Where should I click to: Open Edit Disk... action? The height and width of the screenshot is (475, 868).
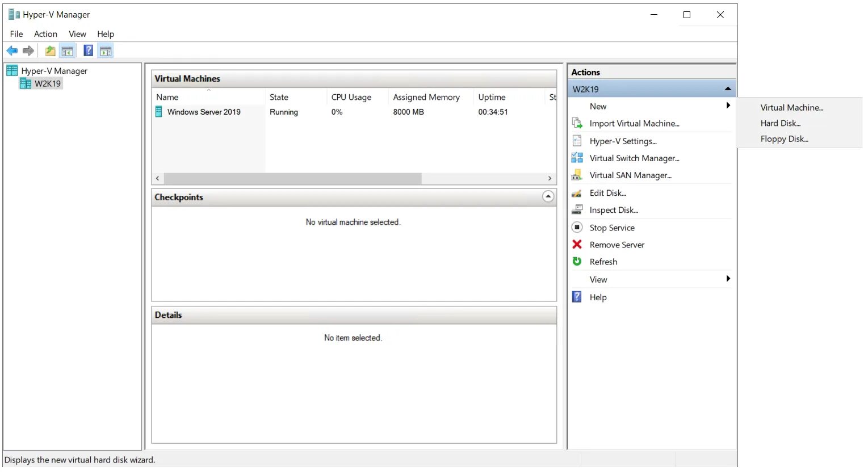tap(607, 193)
